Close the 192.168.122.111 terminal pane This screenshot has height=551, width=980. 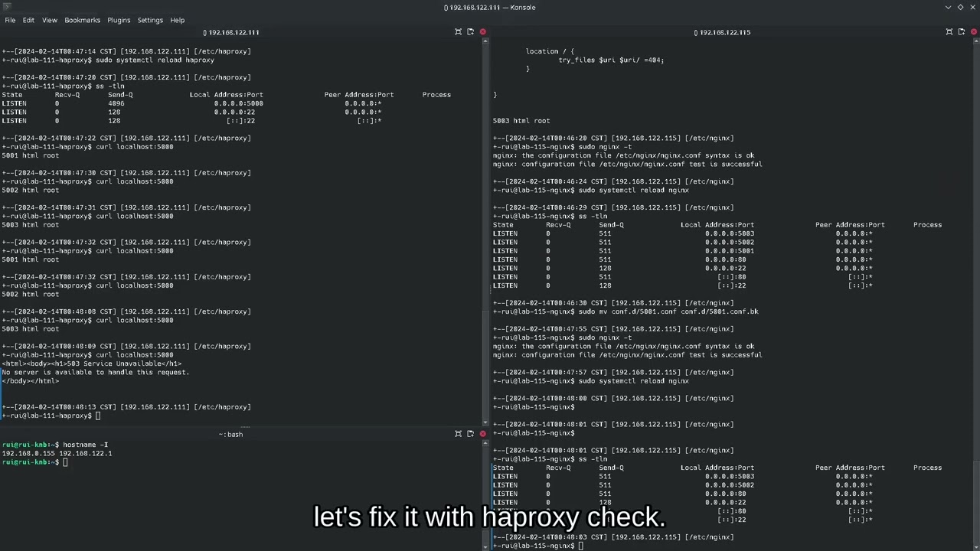pyautogui.click(x=482, y=32)
